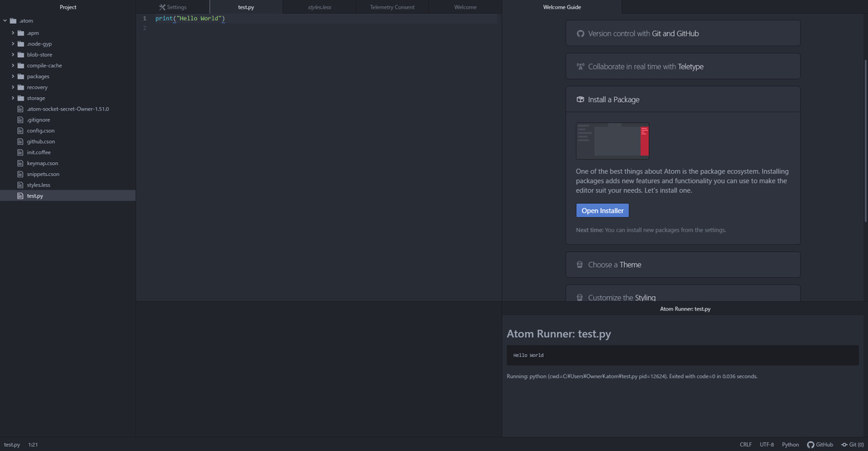The width and height of the screenshot is (868, 451).
Task: Click the Install a Package preview thumbnail
Action: tap(613, 140)
